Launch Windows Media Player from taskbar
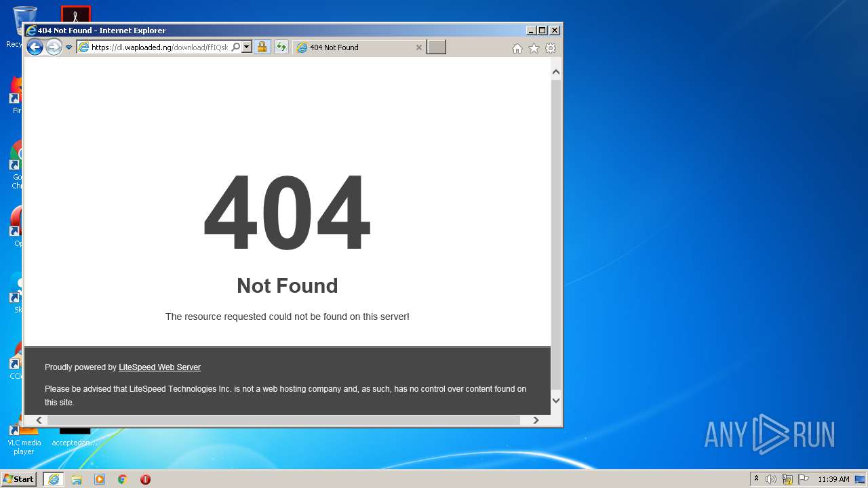Image resolution: width=868 pixels, height=488 pixels. (100, 479)
